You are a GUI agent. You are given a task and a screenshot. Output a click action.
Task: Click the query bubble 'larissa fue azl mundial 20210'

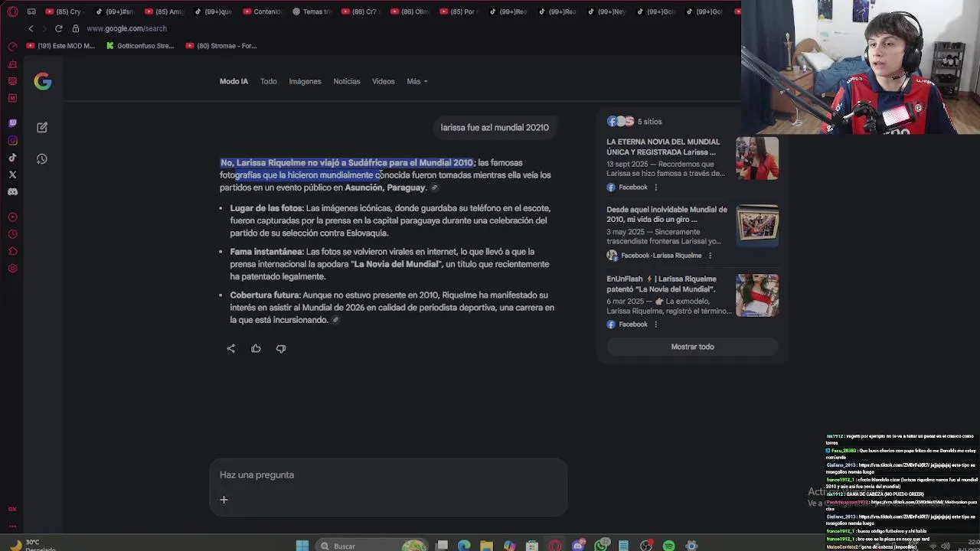coord(495,128)
